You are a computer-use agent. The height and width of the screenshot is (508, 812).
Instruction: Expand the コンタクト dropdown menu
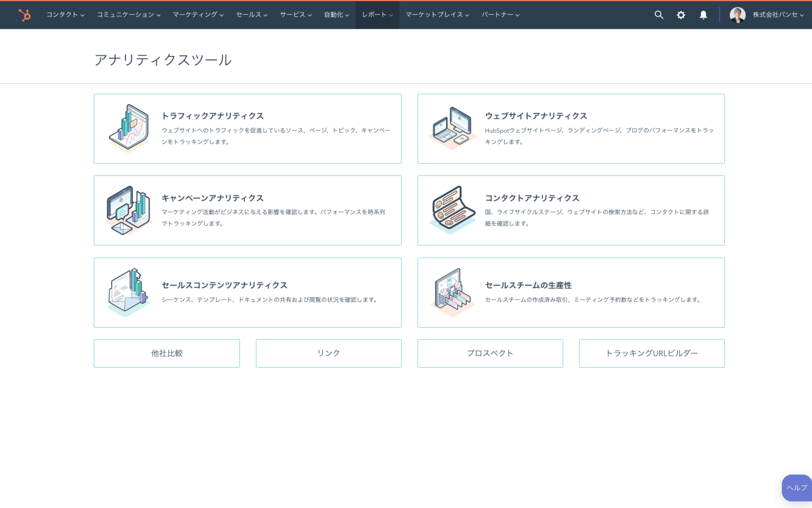pos(65,15)
